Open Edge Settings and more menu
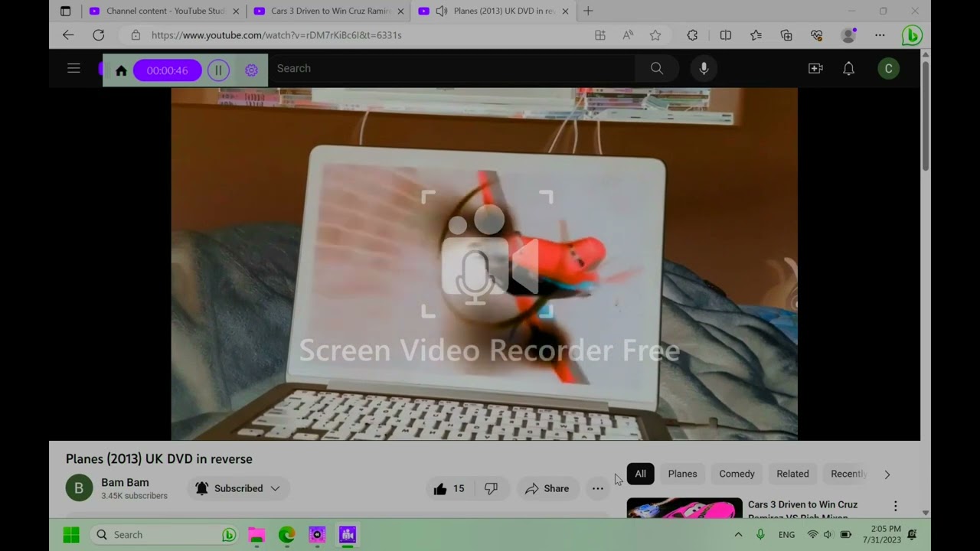Screen dimensions: 980x551 click(880, 35)
